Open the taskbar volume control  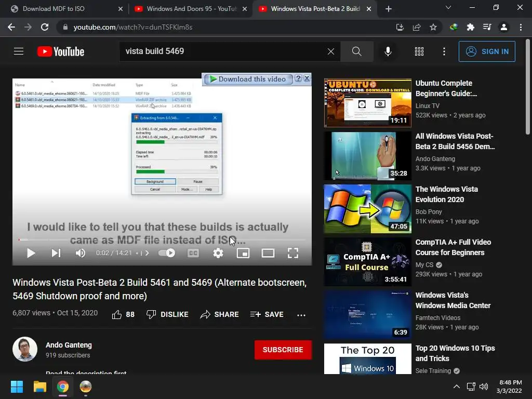pos(484,387)
